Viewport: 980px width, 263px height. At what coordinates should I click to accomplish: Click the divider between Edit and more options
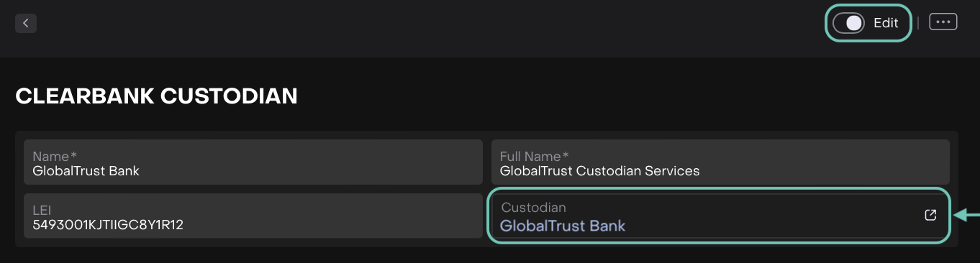tap(918, 23)
